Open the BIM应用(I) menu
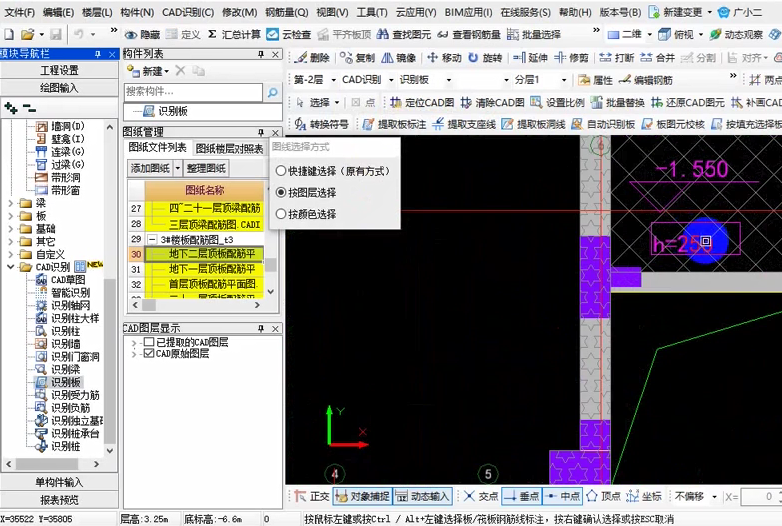This screenshot has height=526, width=782. pyautogui.click(x=468, y=12)
